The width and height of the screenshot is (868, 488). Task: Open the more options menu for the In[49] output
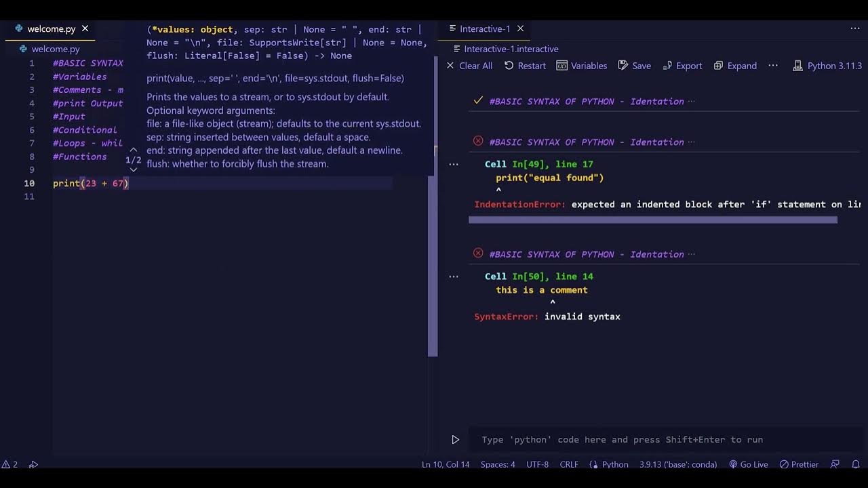click(454, 164)
